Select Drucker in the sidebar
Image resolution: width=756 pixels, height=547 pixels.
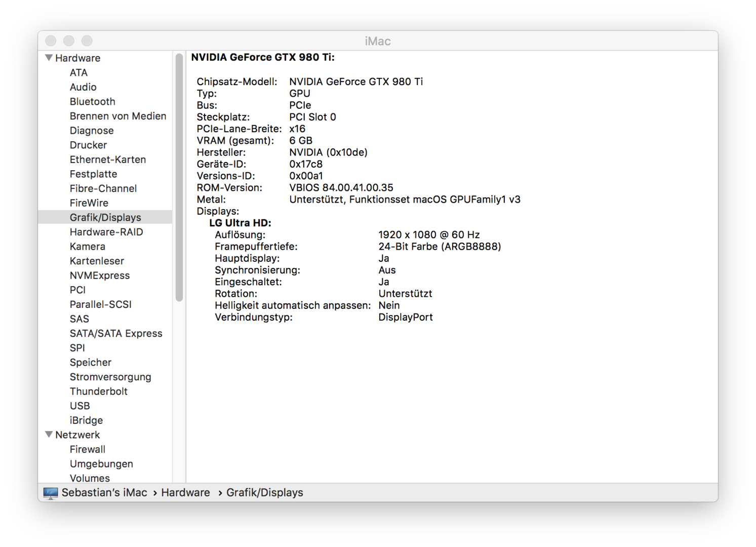(x=89, y=145)
